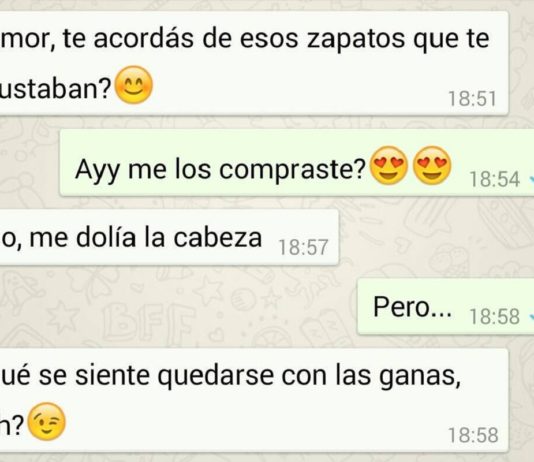Image resolution: width=534 pixels, height=462 pixels.
Task: Click the 18:51 timestamp
Action: pyautogui.click(x=472, y=99)
